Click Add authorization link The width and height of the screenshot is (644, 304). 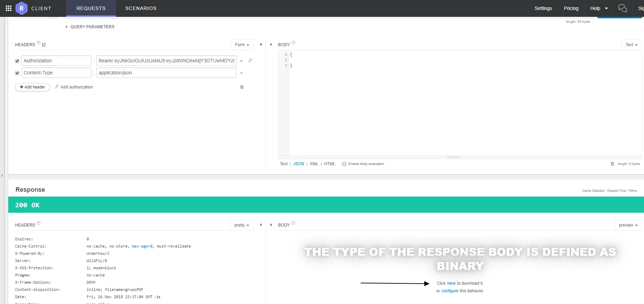click(x=74, y=87)
